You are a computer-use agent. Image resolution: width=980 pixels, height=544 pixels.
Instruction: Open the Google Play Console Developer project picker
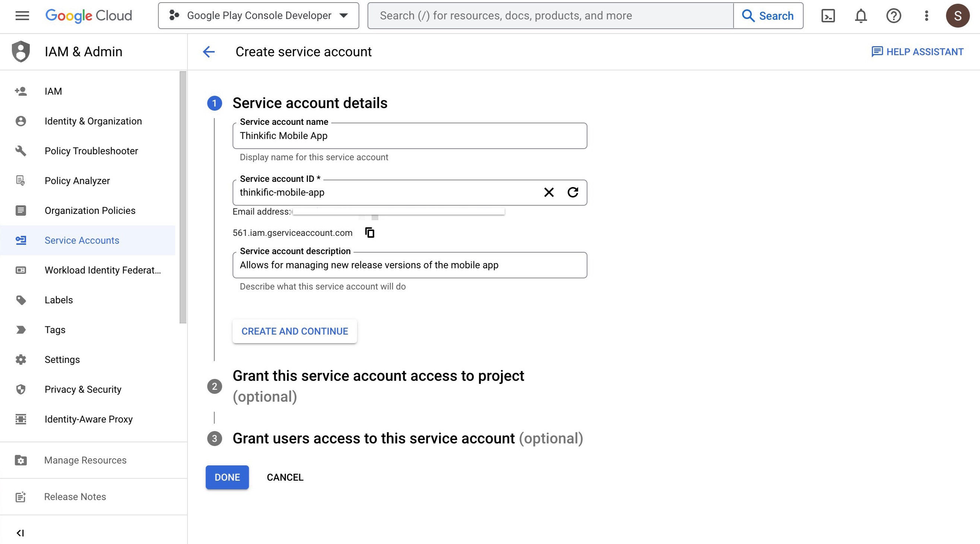[x=259, y=16]
